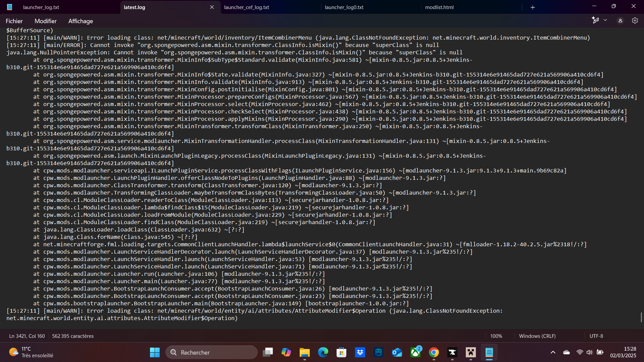The height and width of the screenshot is (362, 644).
Task: Open Dropbox from taskbar
Action: click(x=360, y=352)
